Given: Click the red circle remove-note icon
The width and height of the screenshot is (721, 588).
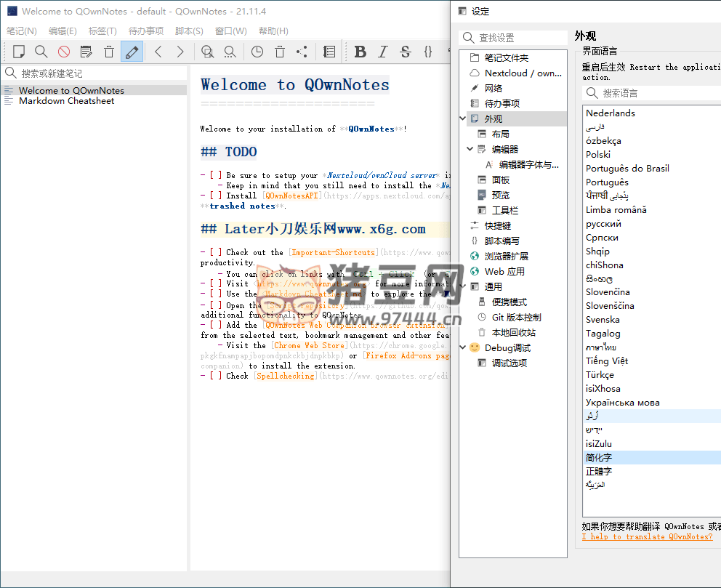Looking at the screenshot, I should (64, 52).
